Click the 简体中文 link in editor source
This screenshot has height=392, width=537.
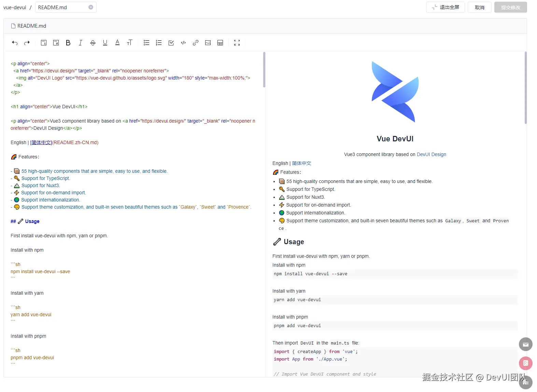click(41, 142)
